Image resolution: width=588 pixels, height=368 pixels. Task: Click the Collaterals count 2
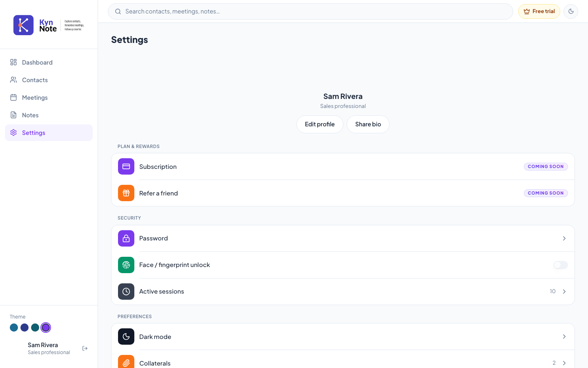tap(554, 363)
